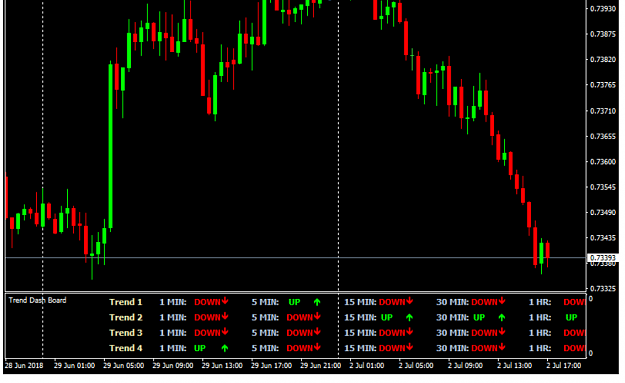Screen dimensions: 625x383
Task: Click the '1 HR:' label in Trend 3 row
Action: pos(540,333)
